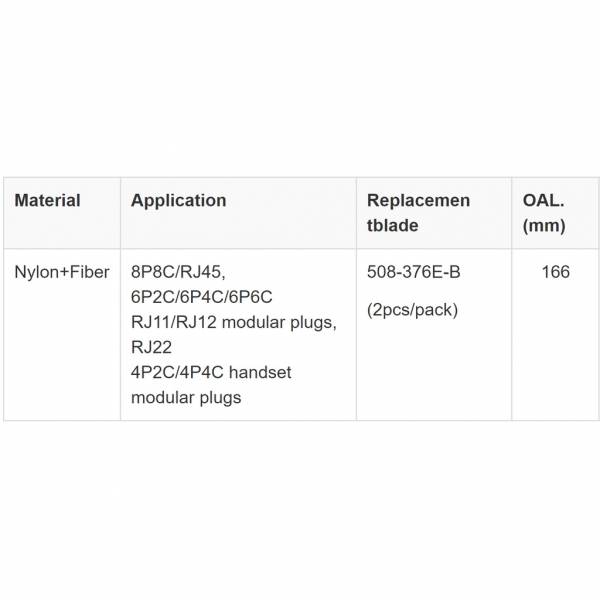Image resolution: width=600 pixels, height=600 pixels.
Task: Select the RJ22 text
Action: click(x=151, y=347)
